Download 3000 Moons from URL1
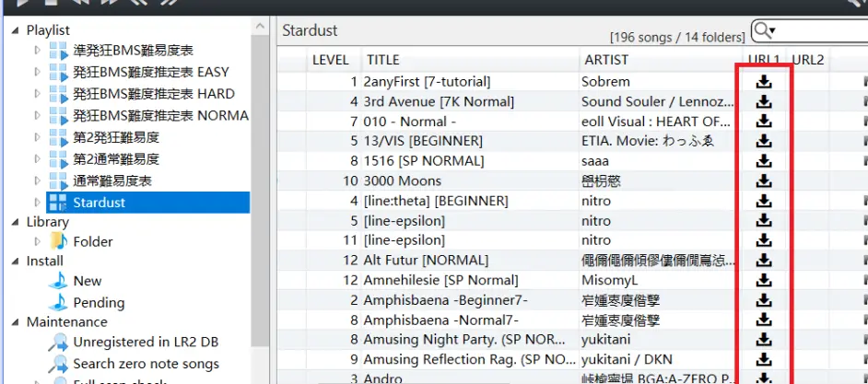Viewport: 868px width, 384px height. [x=764, y=180]
